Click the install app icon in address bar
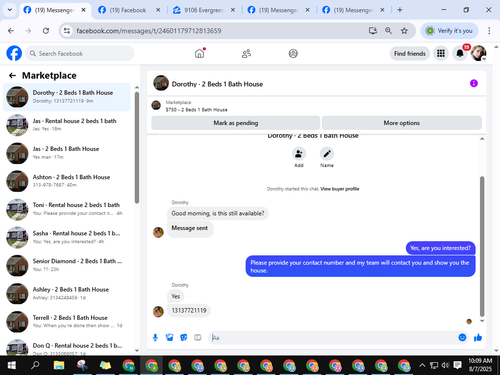500x375 pixels. pos(373,31)
